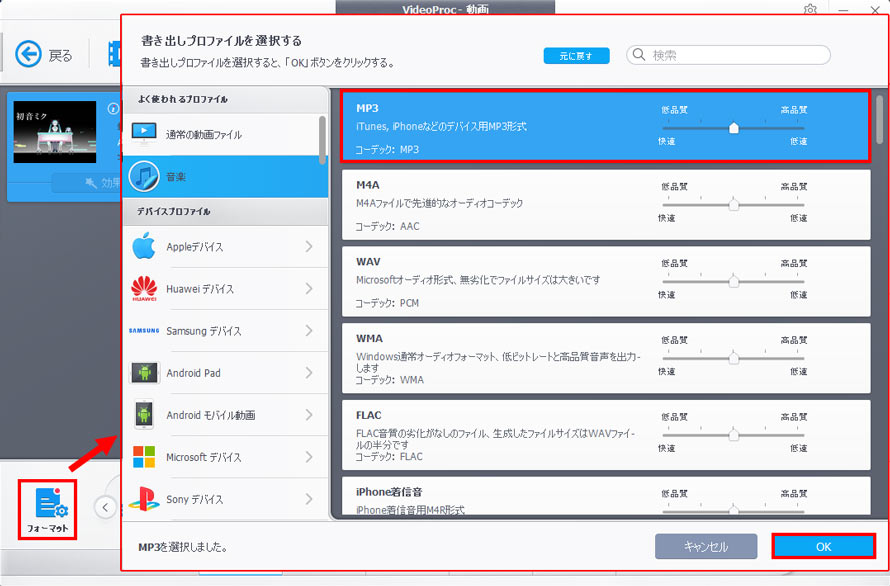Click the left chevron circle beside フォーマット
The height and width of the screenshot is (586, 890).
pos(106,507)
